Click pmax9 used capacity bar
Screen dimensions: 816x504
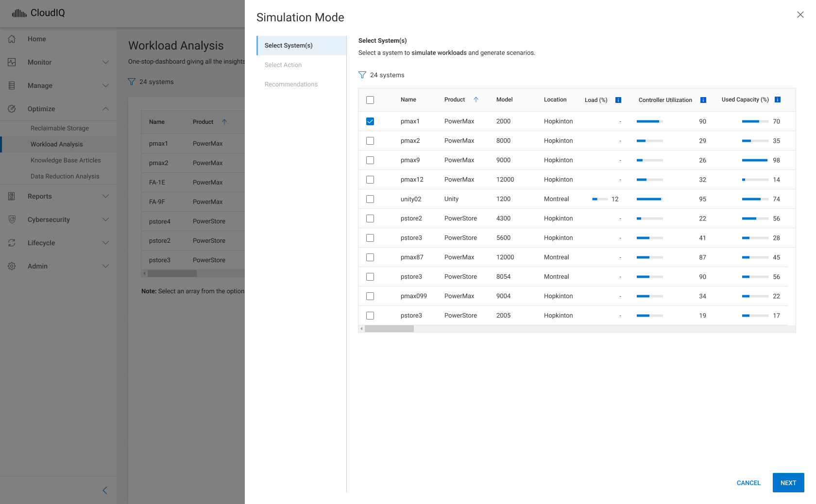click(x=755, y=160)
